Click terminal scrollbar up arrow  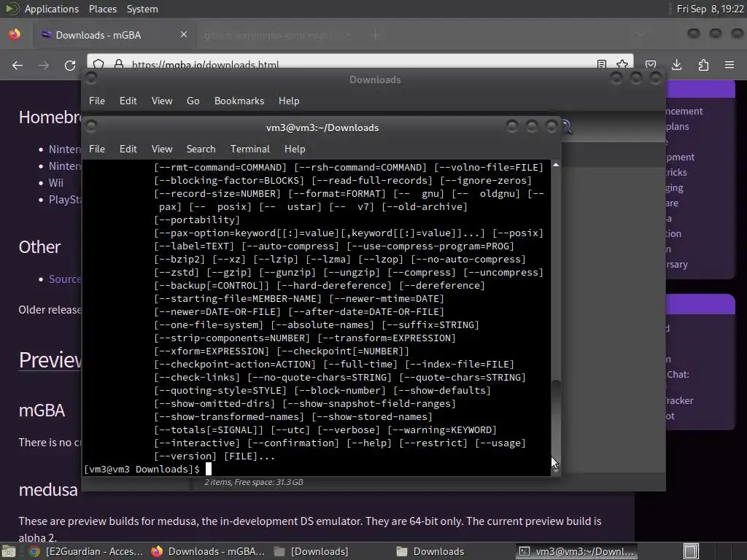(555, 165)
